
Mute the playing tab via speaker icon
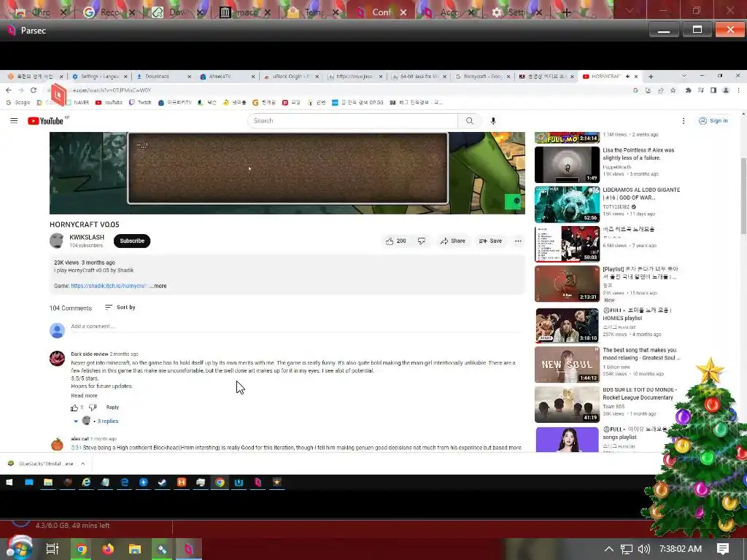628,76
